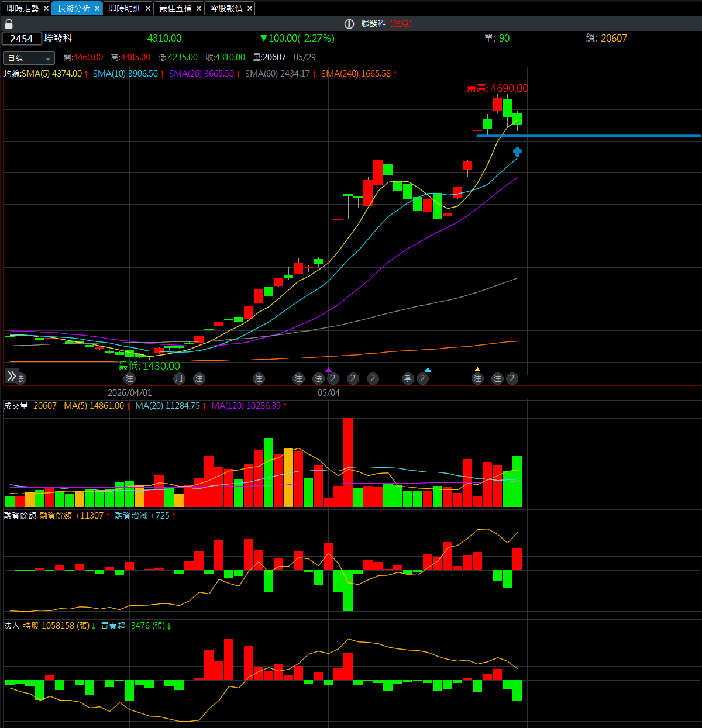Click the 法 marker left of 05/04

click(x=319, y=378)
